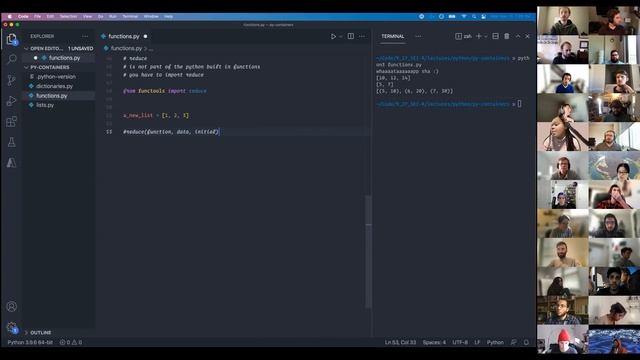Open the Azure view in activity bar
This screenshot has height=360, width=640.
coord(11,163)
